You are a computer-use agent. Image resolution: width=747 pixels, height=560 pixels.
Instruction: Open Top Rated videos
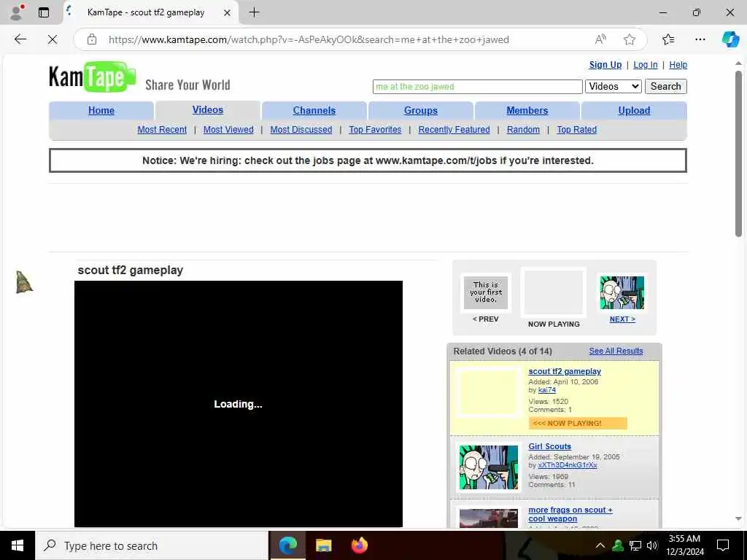(576, 130)
